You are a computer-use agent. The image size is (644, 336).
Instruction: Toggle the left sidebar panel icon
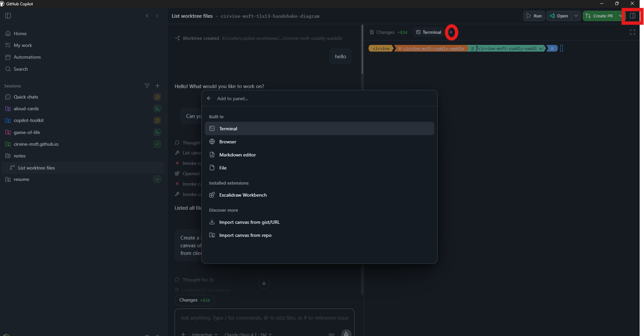(8, 16)
